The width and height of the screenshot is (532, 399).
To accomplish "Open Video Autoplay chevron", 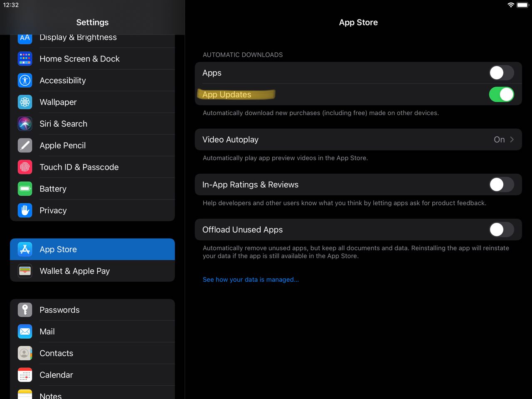I will coord(512,140).
